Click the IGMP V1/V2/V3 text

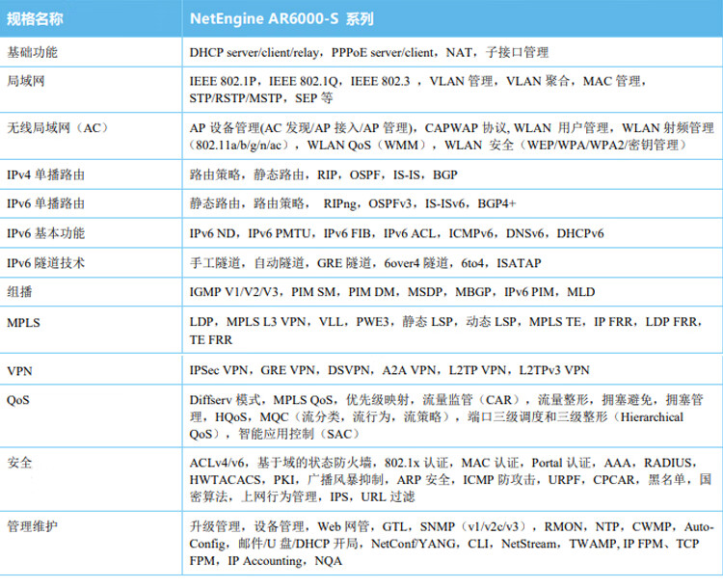(x=237, y=291)
